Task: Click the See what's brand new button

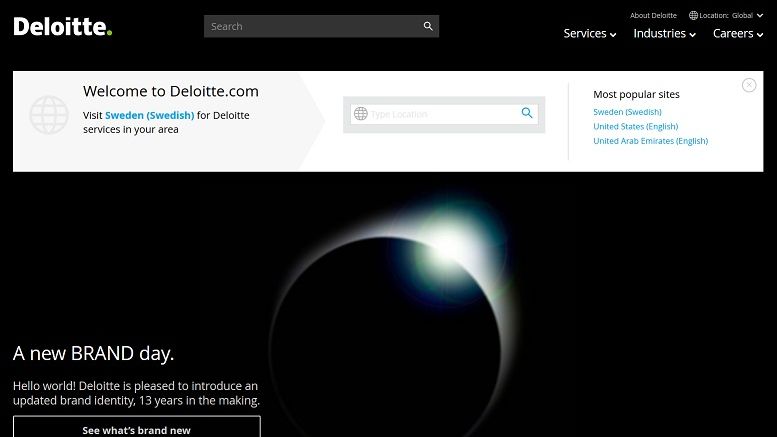Action: pyautogui.click(x=137, y=427)
